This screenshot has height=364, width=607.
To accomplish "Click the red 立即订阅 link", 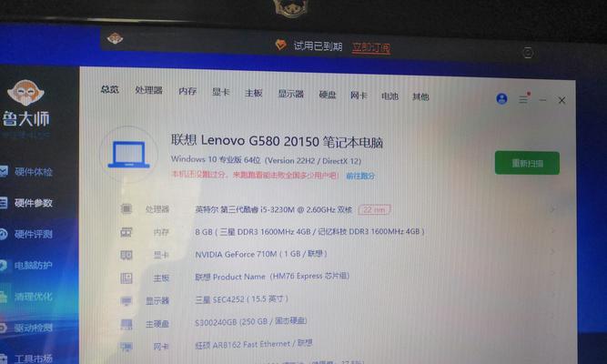I will click(371, 47).
